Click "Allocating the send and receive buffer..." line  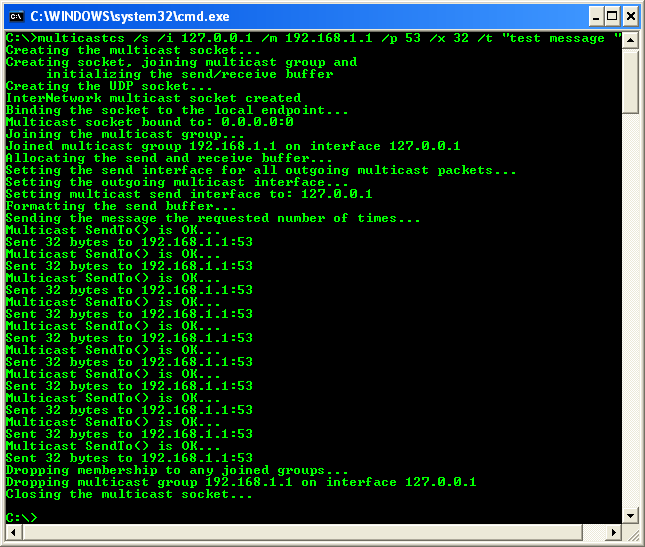(169, 158)
